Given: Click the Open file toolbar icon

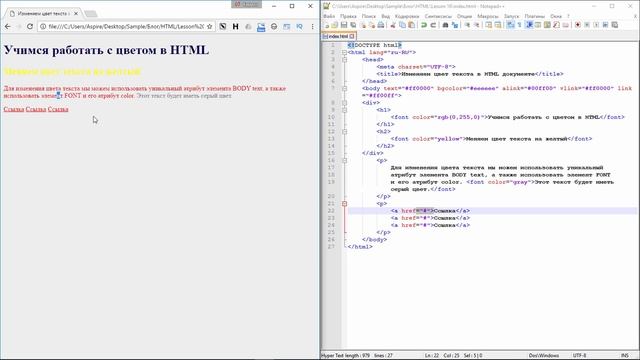Looking at the screenshot, I should (x=335, y=25).
